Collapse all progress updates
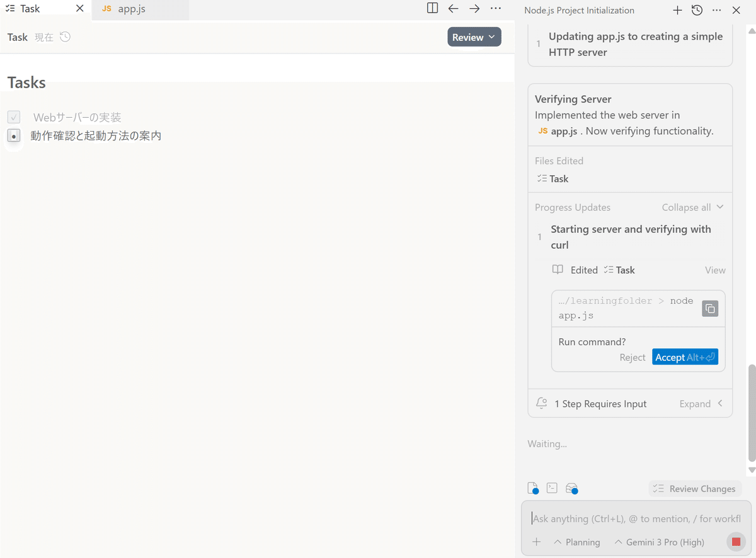Image resolution: width=756 pixels, height=558 pixels. [x=692, y=207]
